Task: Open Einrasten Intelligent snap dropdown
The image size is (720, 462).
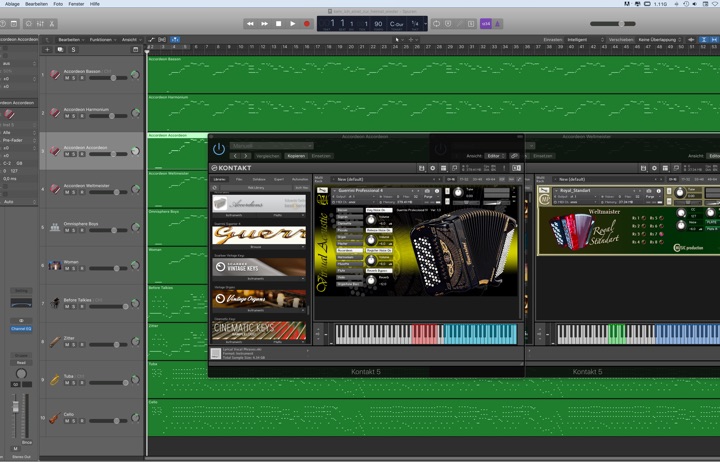Action: 585,39
